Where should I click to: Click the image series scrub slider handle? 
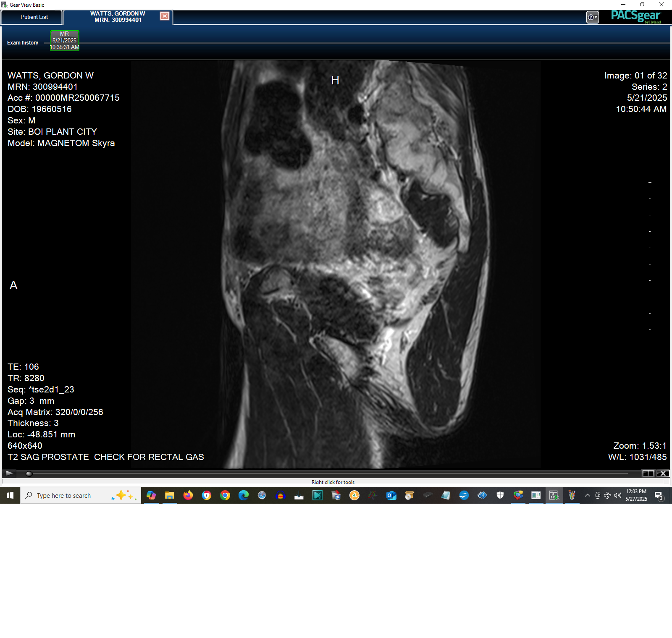[29, 474]
